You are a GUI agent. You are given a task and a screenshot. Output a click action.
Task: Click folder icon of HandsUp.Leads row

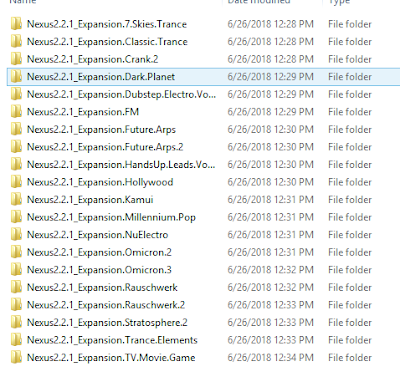pos(16,164)
